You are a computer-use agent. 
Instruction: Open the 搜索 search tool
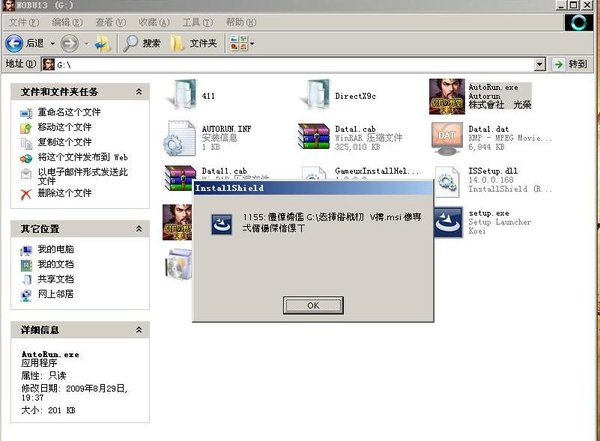tap(141, 43)
